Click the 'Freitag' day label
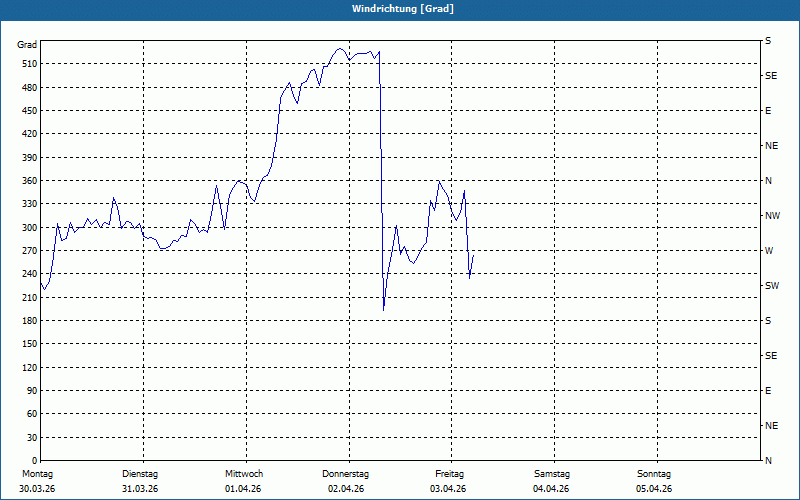The width and height of the screenshot is (800, 500). tap(449, 474)
